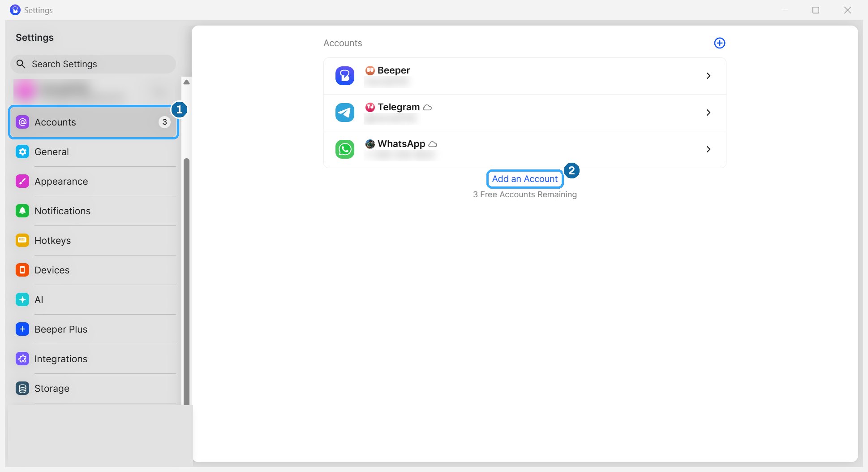Screen dimensions: 868x472
Task: Click the Accounts @ sidebar icon
Action: (22, 122)
